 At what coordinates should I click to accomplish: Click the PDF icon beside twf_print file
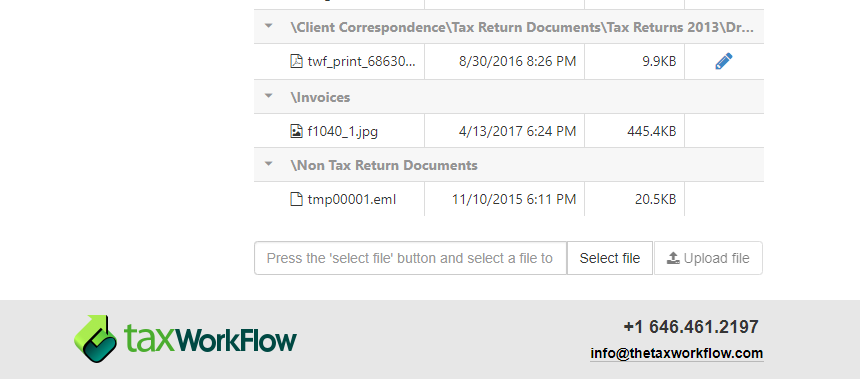[296, 61]
